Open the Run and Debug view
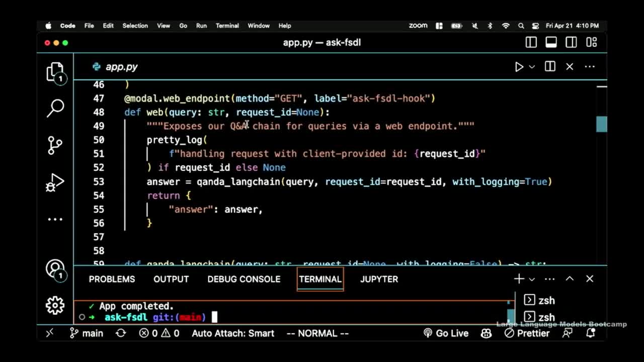644x362 pixels. click(x=55, y=183)
